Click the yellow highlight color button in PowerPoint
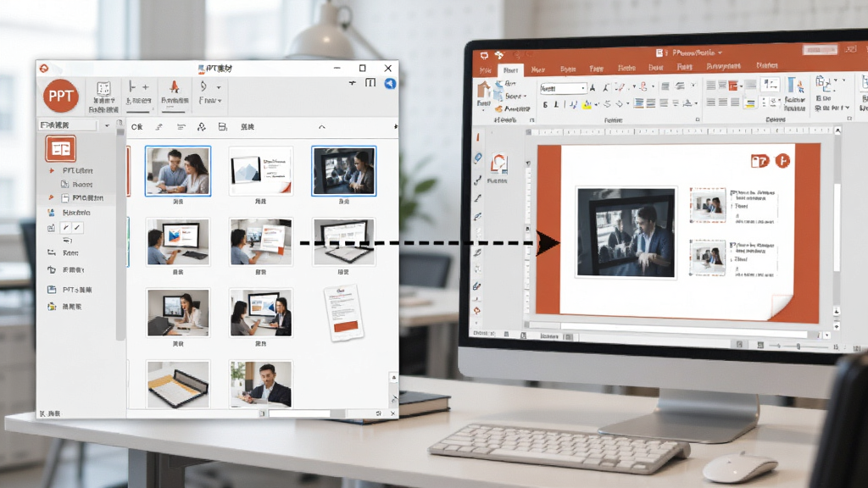Screen dimensions: 868x488 [x=587, y=104]
